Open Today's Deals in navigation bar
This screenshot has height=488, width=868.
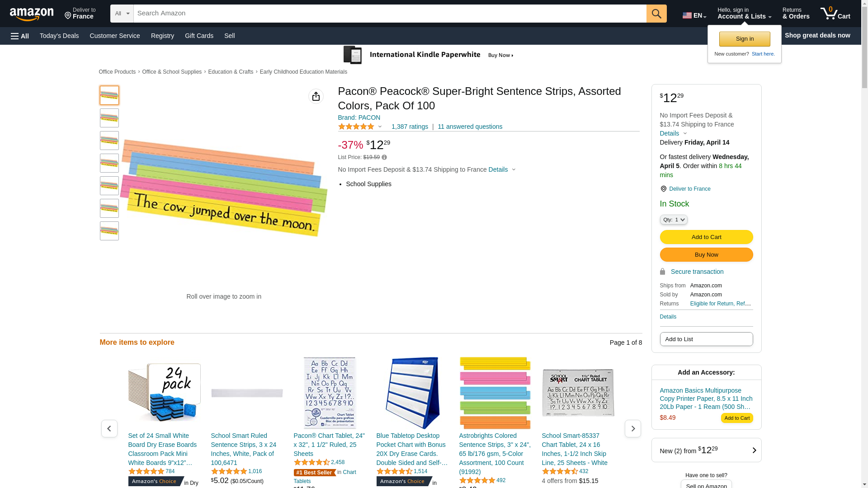(x=59, y=36)
